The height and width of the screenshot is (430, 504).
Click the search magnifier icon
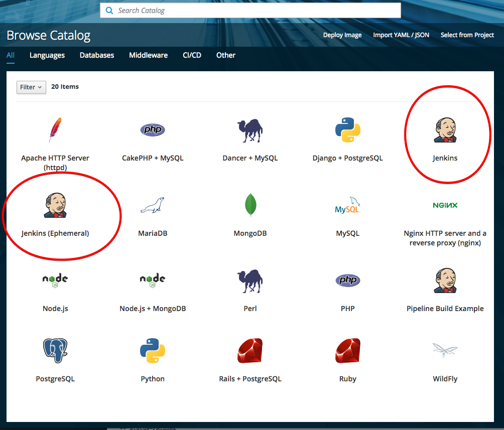(109, 11)
